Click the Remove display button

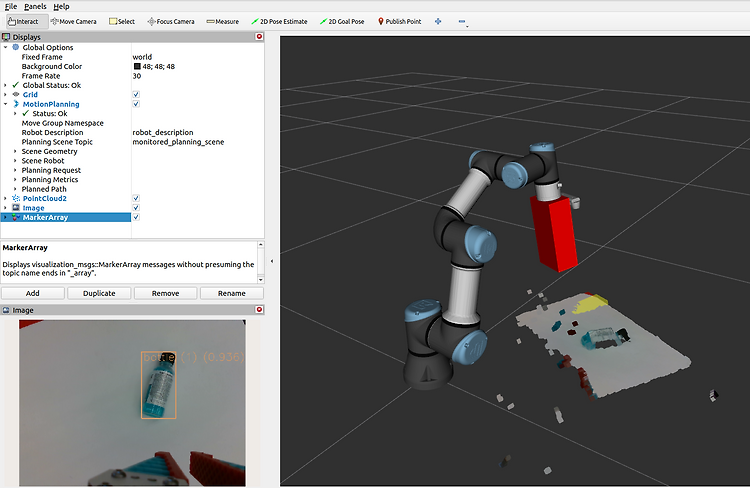[x=165, y=293]
